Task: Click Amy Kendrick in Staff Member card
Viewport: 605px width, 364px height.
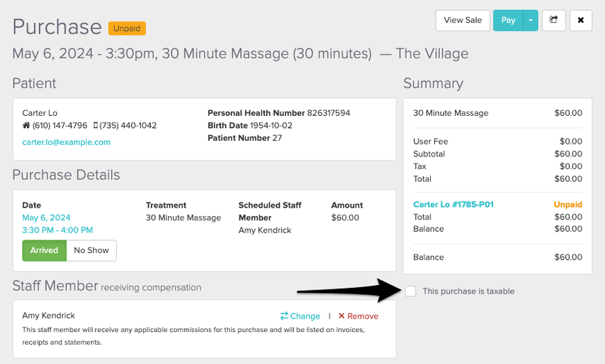Action: (48, 316)
